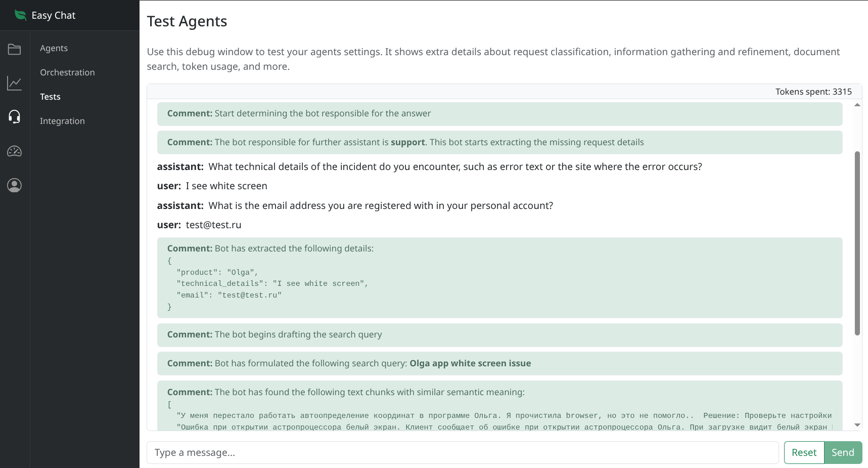Click the extracted details JSON comment block

click(x=499, y=278)
